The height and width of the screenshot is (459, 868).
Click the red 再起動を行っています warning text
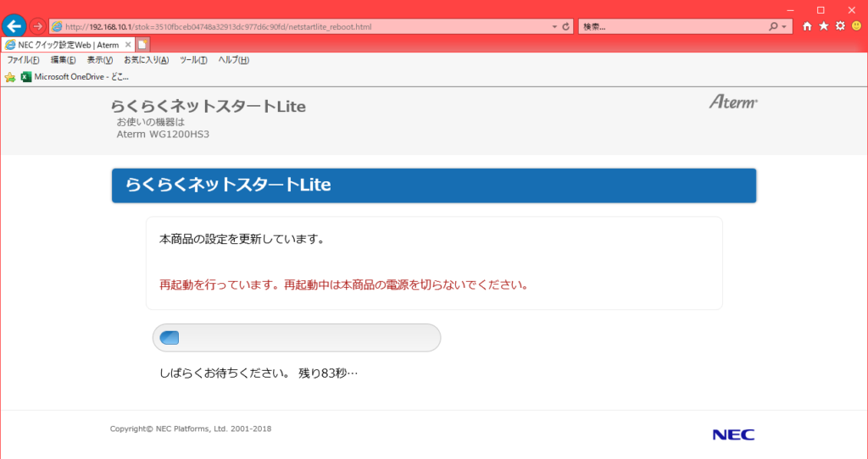pos(344,285)
